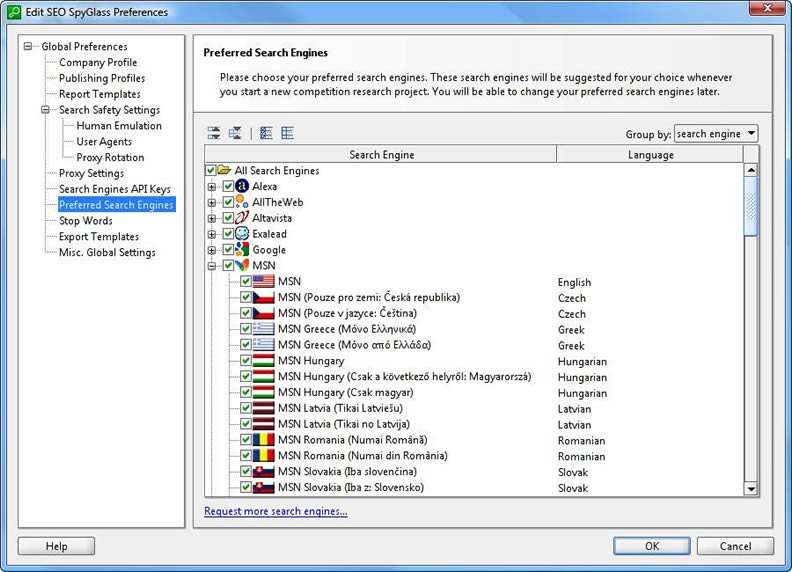Image resolution: width=792 pixels, height=572 pixels.
Task: Open the Group by dropdown
Action: [x=716, y=134]
